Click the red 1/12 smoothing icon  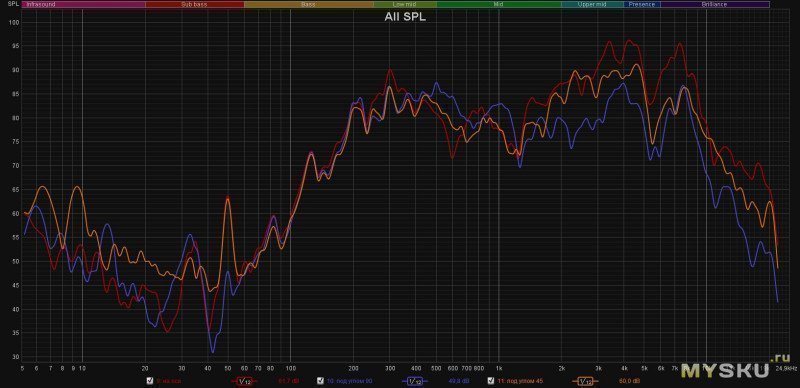click(x=243, y=381)
